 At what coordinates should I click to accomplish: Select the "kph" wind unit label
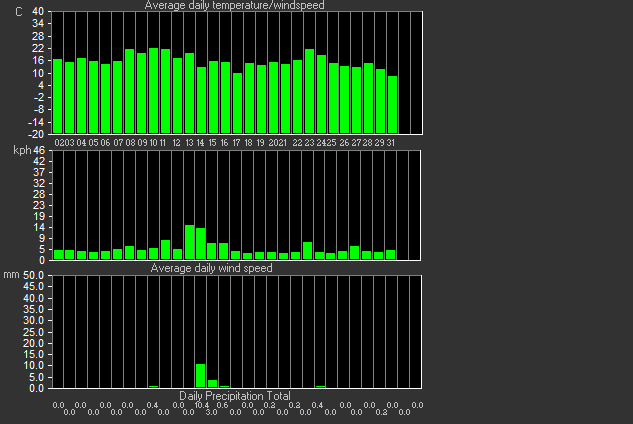[22, 150]
